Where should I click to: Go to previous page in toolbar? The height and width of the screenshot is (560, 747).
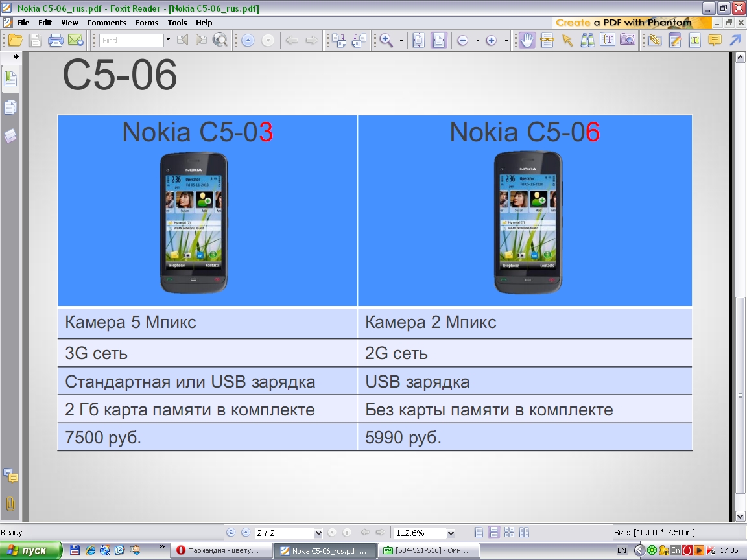point(248,40)
